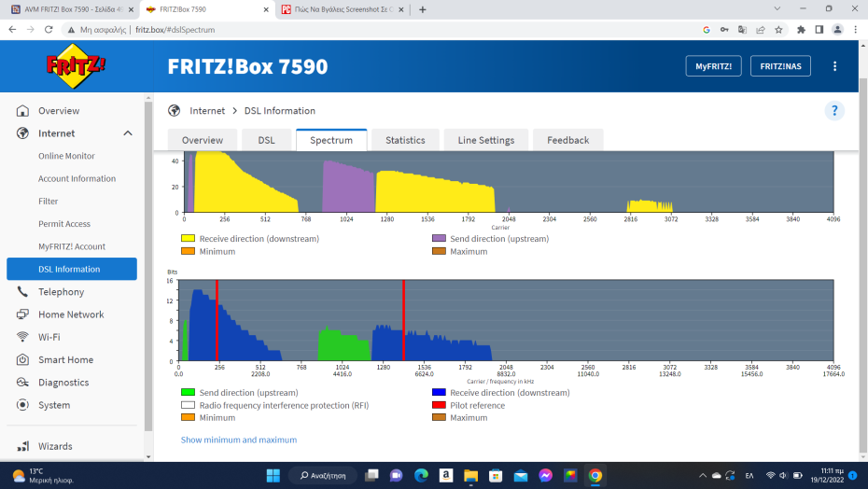Click the translate page icon in the address bar
868x489 pixels.
coord(742,30)
